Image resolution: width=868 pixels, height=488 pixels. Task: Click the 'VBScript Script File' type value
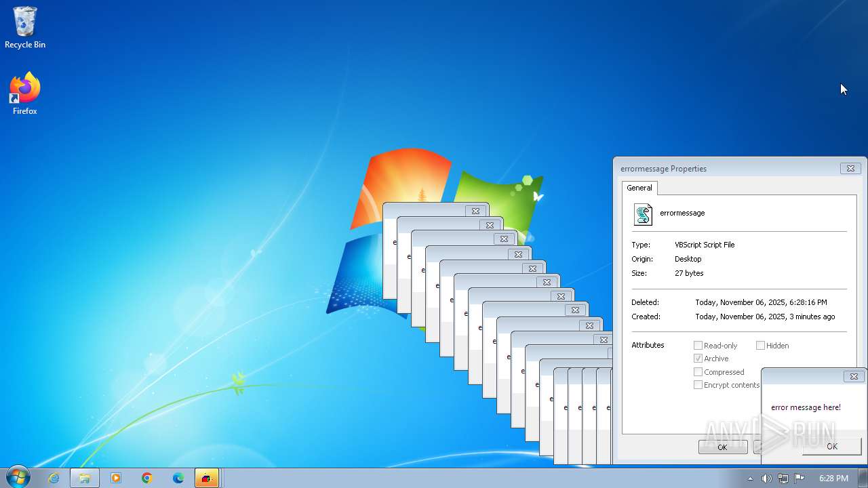pos(705,245)
